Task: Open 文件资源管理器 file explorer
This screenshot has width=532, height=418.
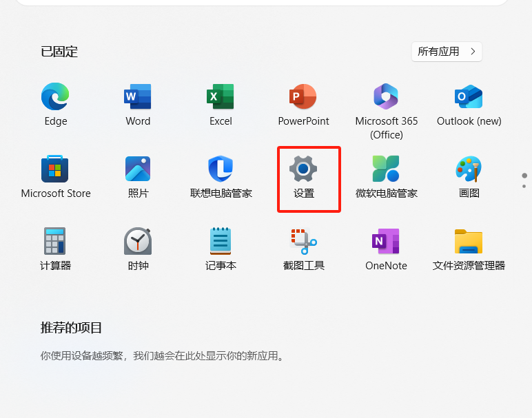Action: [x=469, y=249]
